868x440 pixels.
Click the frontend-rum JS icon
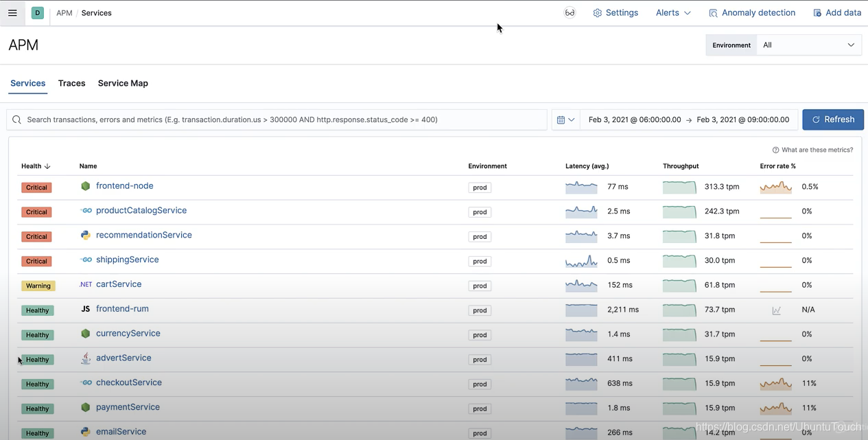(85, 309)
